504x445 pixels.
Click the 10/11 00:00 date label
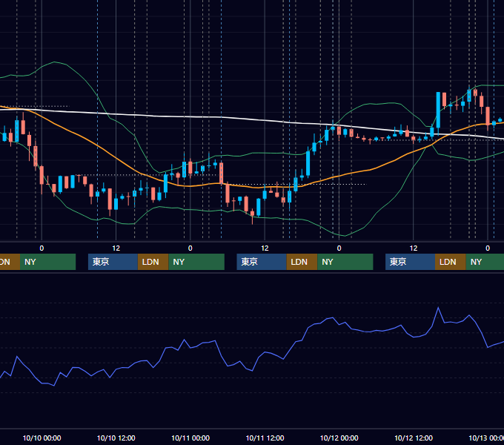(190, 438)
